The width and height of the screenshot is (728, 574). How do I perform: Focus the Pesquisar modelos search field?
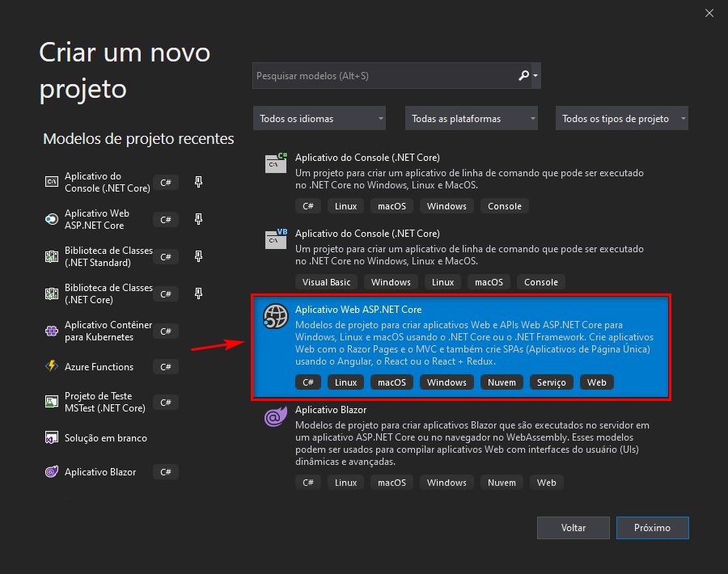(x=384, y=76)
